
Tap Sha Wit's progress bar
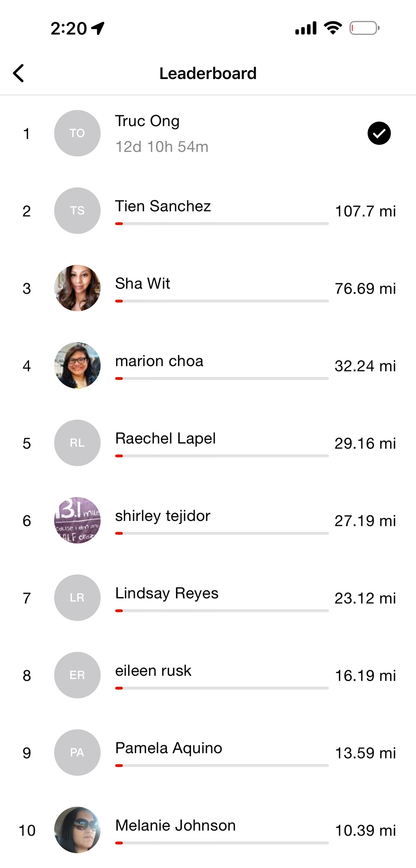[222, 301]
